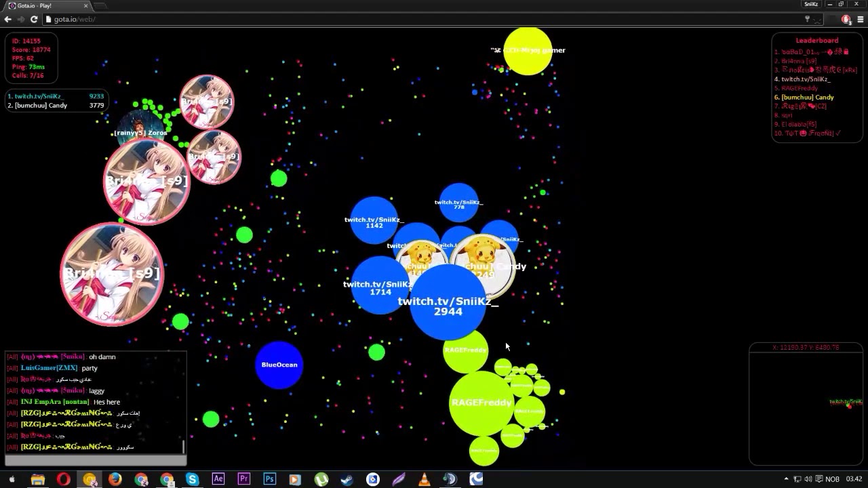Click chat message 'Hes here'
The width and height of the screenshot is (868, 488).
[x=107, y=402]
